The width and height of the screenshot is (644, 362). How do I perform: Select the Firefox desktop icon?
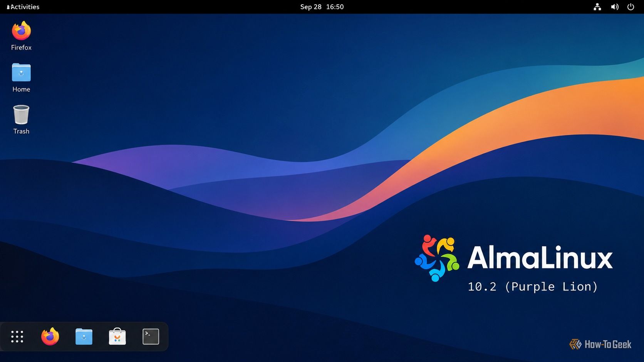pos(21,31)
